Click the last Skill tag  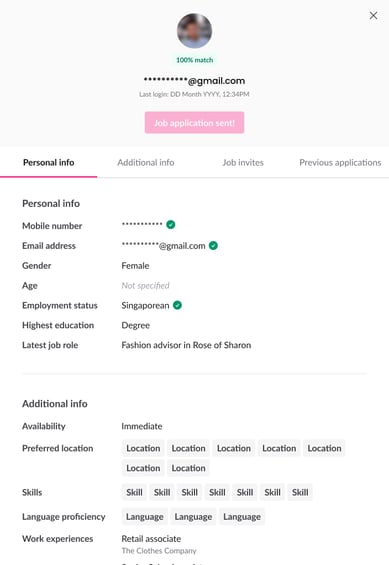300,492
